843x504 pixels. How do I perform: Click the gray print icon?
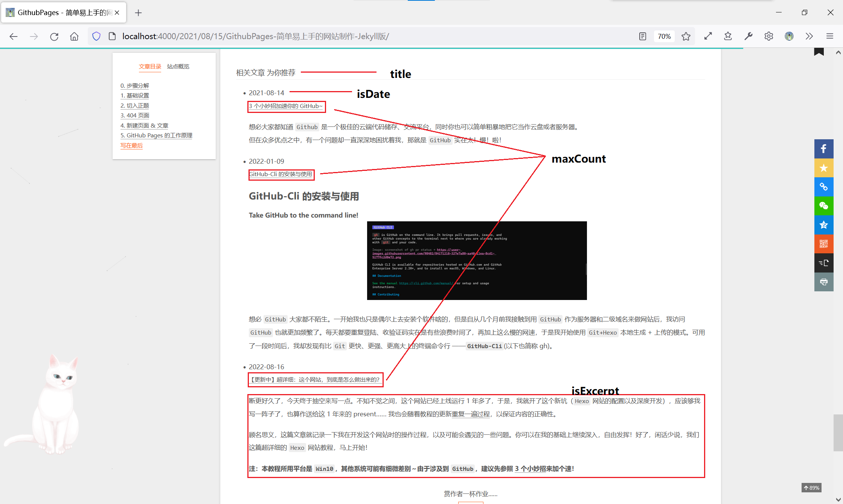[x=823, y=282]
